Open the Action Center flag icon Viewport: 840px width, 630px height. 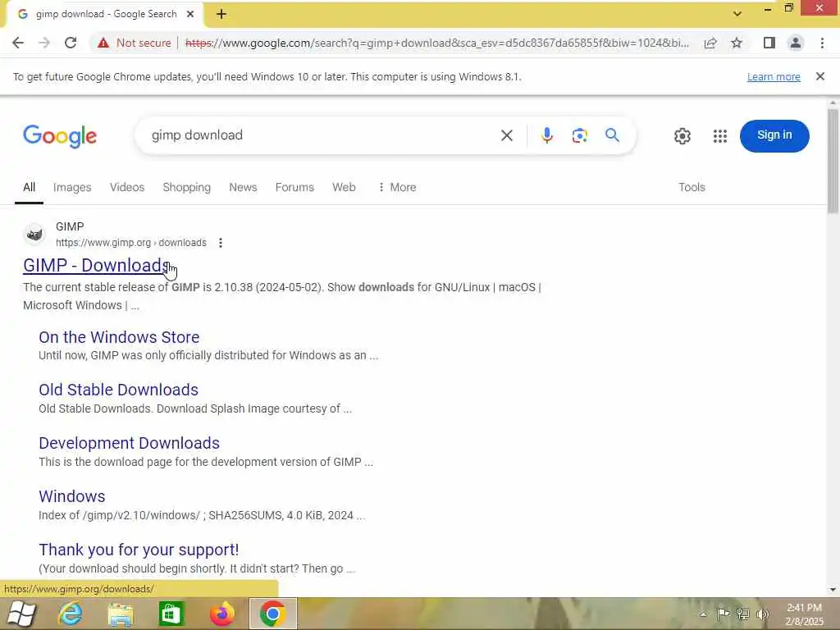pyautogui.click(x=723, y=614)
